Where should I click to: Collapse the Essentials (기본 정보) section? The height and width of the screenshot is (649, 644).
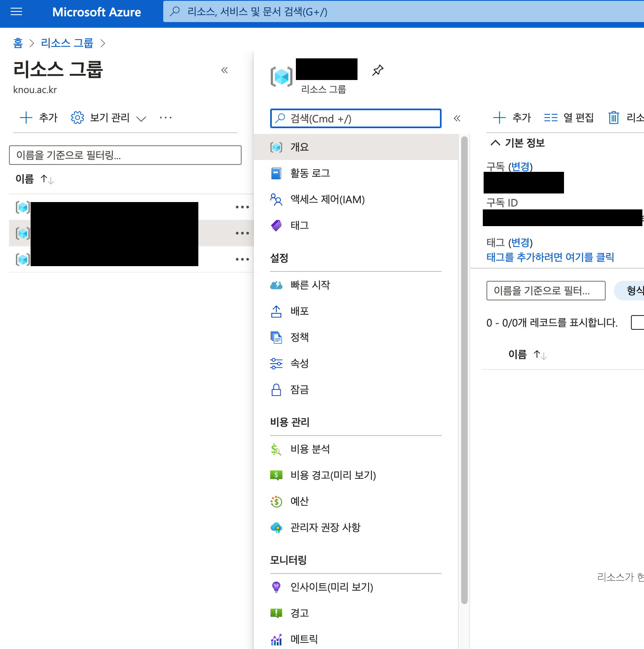coord(495,143)
